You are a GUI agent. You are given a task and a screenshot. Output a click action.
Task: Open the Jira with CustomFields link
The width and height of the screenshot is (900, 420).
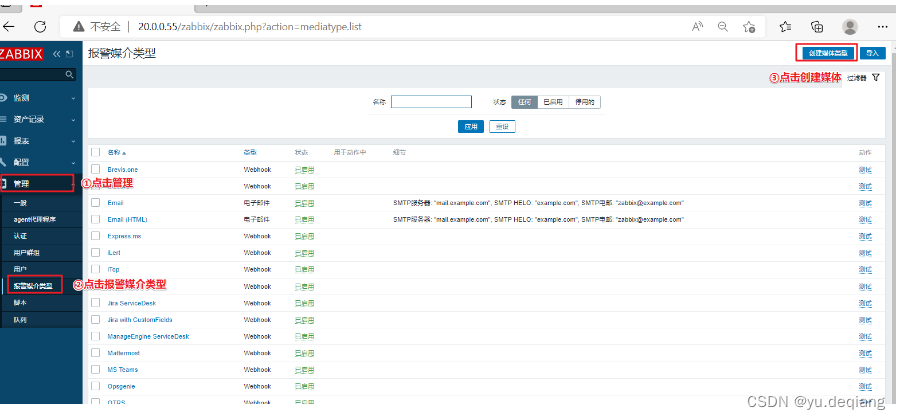point(140,320)
